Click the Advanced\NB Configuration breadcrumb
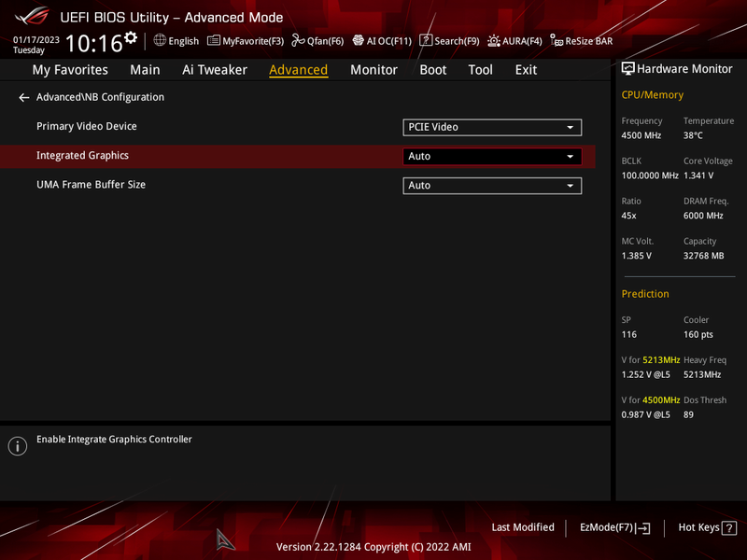747x560 pixels. click(x=100, y=97)
